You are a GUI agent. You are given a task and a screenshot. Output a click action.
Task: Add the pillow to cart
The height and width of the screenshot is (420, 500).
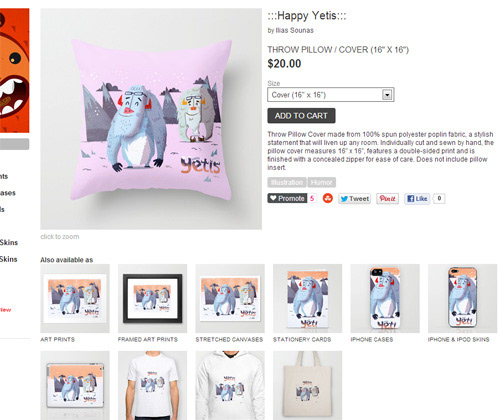click(301, 116)
